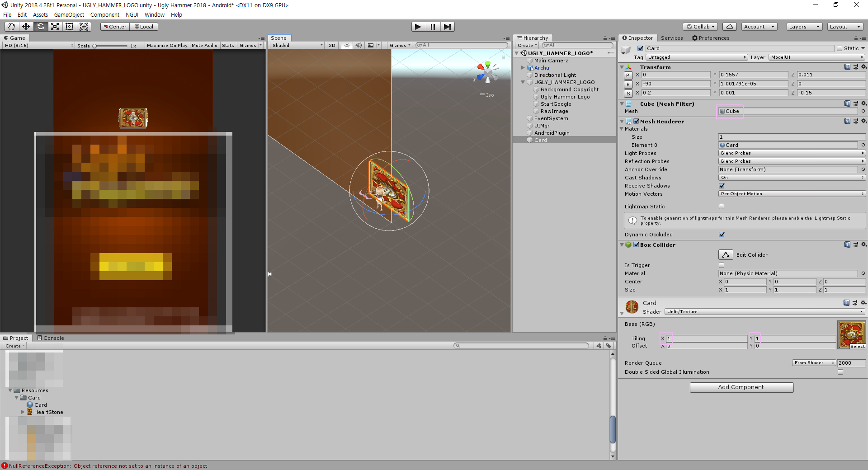Select the Rotate tool
The width and height of the screenshot is (868, 470).
click(40, 27)
